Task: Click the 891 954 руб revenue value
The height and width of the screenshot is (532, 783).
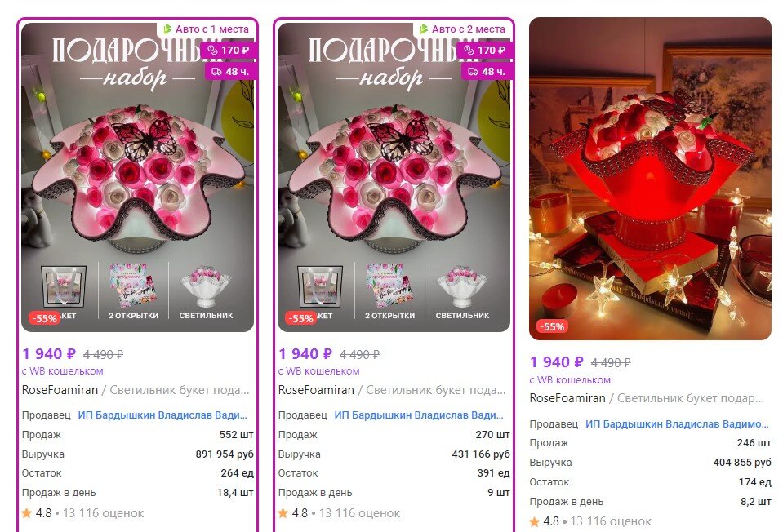Action: [225, 454]
